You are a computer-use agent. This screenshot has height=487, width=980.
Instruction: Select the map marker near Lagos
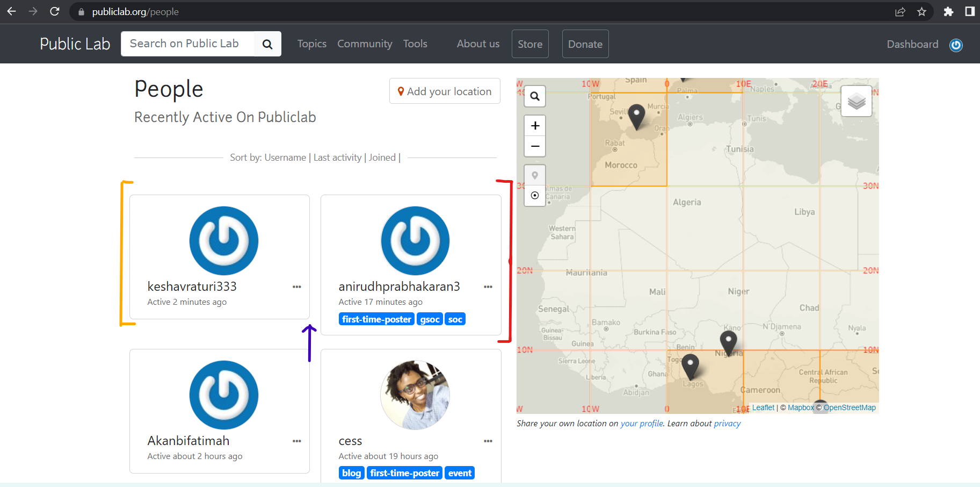(690, 367)
